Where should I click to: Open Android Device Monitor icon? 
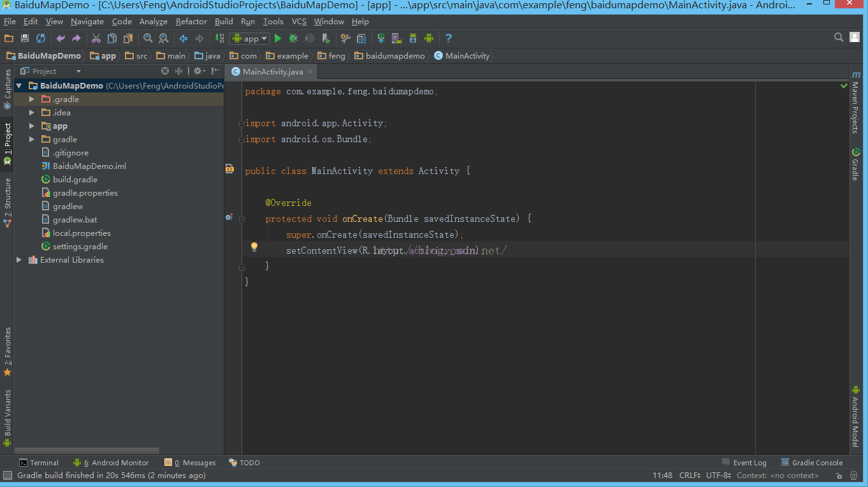pyautogui.click(x=429, y=38)
